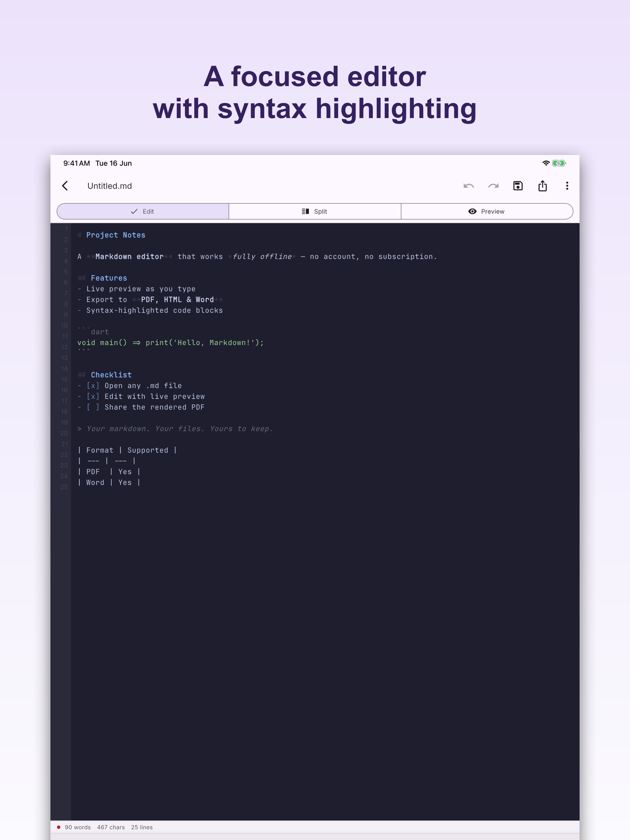Place cursor on 'Markdown editor' bold text
Screen dimensions: 630x840
[x=130, y=257]
